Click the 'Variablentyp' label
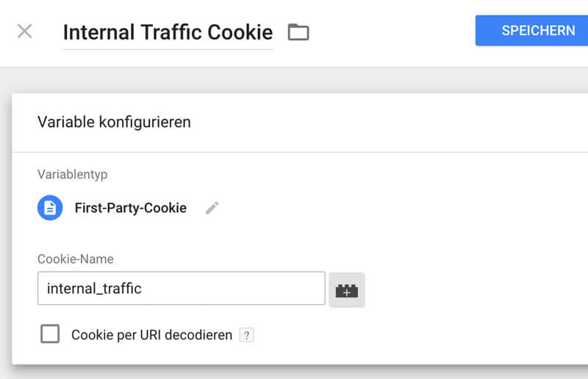588x379 pixels. pyautogui.click(x=72, y=174)
